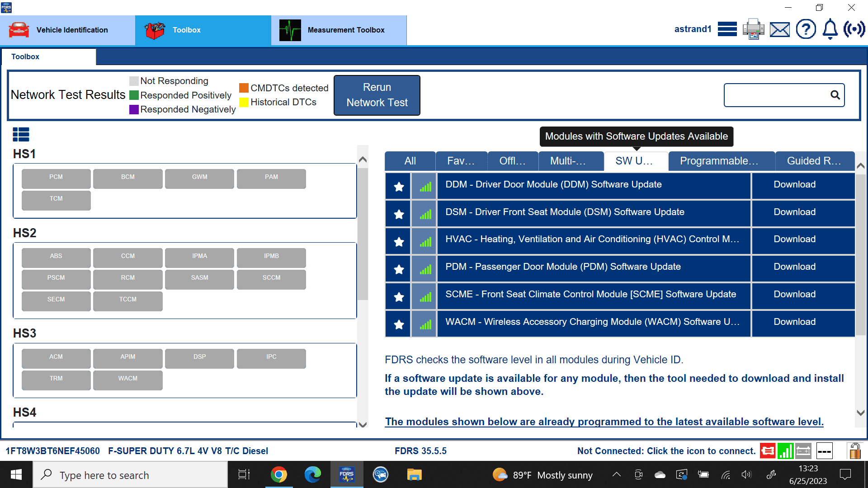Toggle the module list view icon

coord(21,134)
